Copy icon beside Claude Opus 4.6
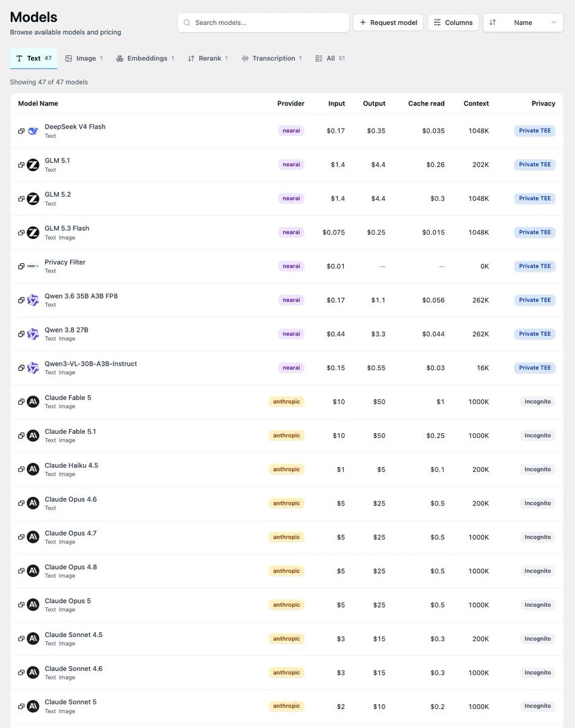 pos(21,504)
